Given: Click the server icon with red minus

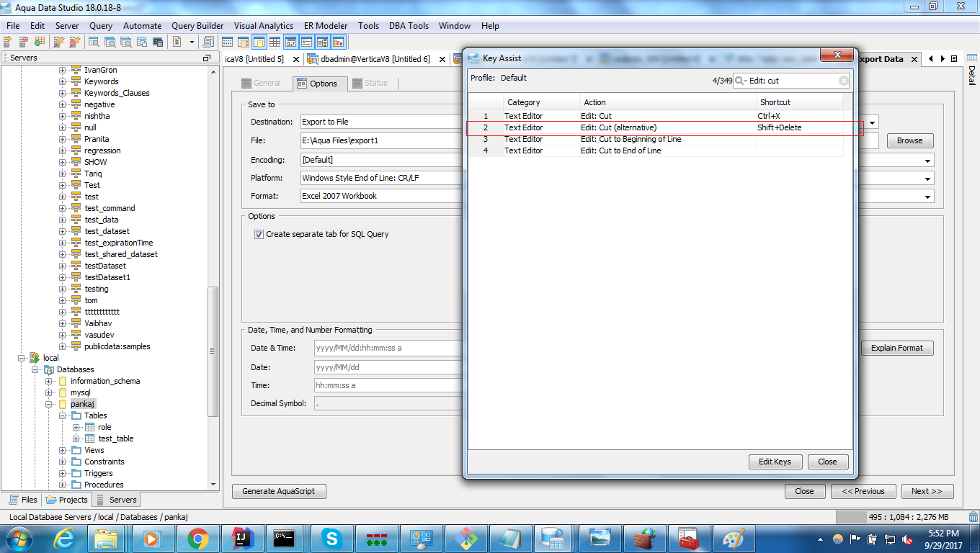Looking at the screenshot, I should pyautogui.click(x=24, y=42).
